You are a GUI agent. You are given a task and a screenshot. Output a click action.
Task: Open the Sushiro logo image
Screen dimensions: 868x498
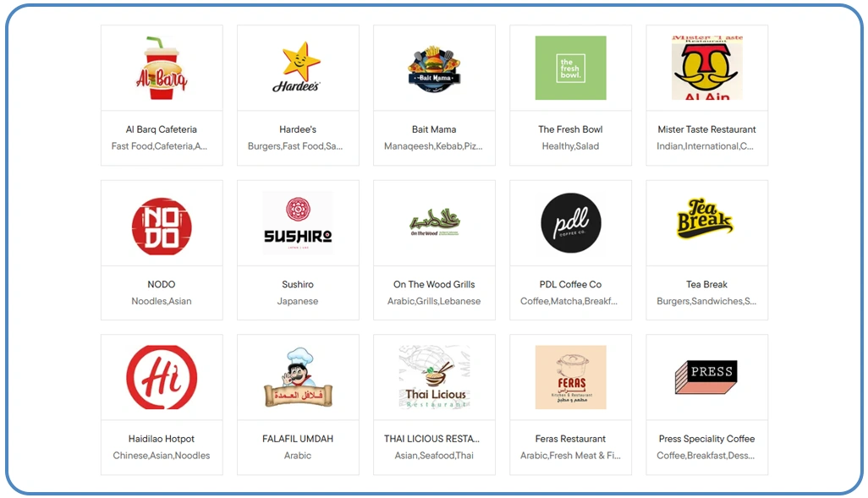[x=298, y=223]
